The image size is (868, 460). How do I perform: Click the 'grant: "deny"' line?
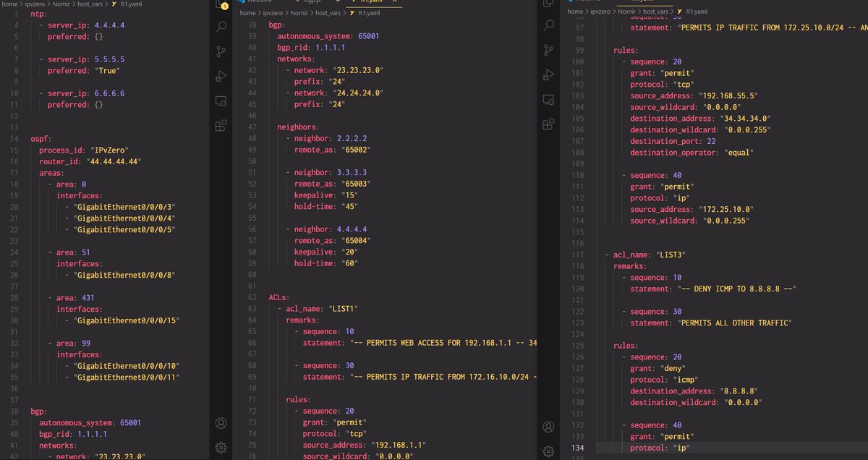(658, 368)
